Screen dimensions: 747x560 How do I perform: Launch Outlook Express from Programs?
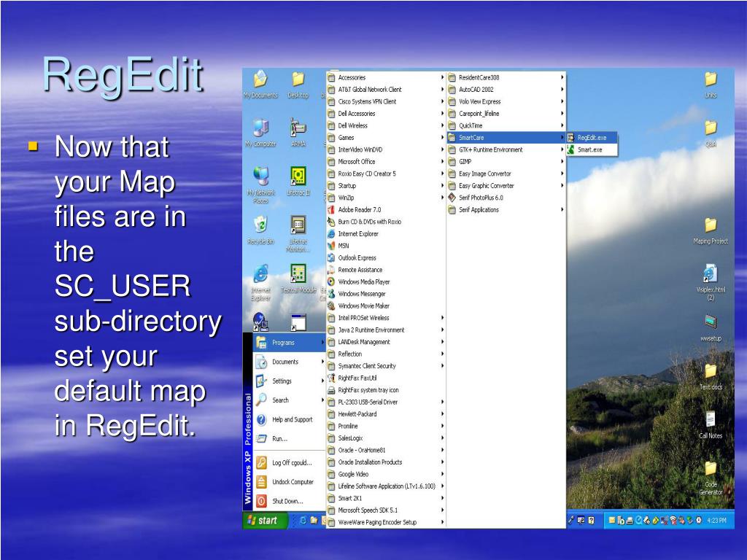click(x=386, y=257)
